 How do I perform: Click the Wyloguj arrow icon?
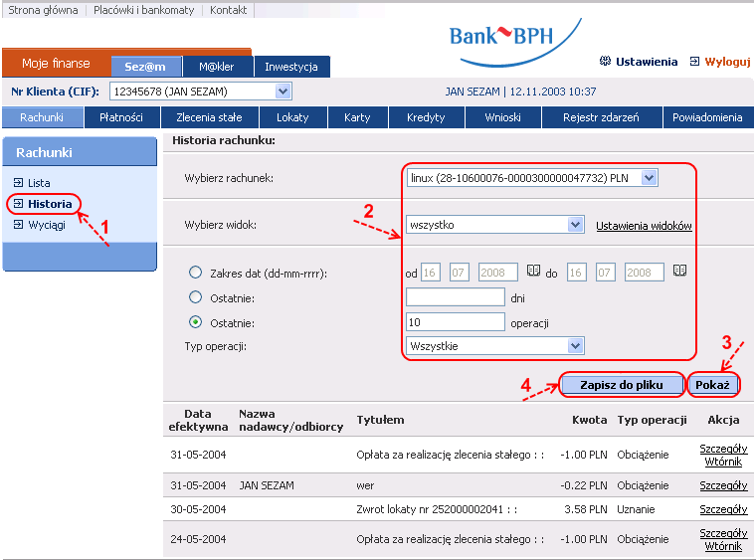pyautogui.click(x=694, y=62)
